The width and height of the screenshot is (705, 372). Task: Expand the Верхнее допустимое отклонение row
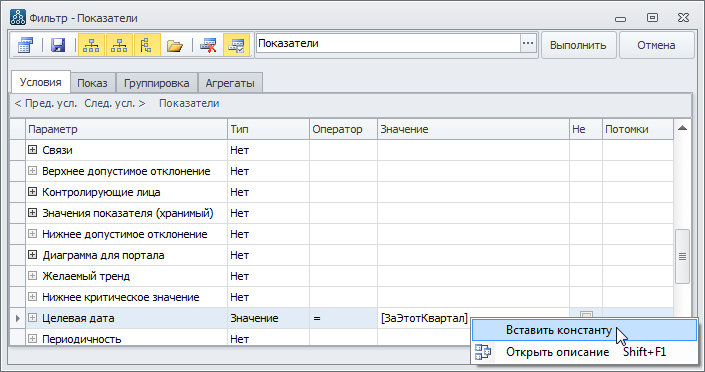(x=32, y=171)
